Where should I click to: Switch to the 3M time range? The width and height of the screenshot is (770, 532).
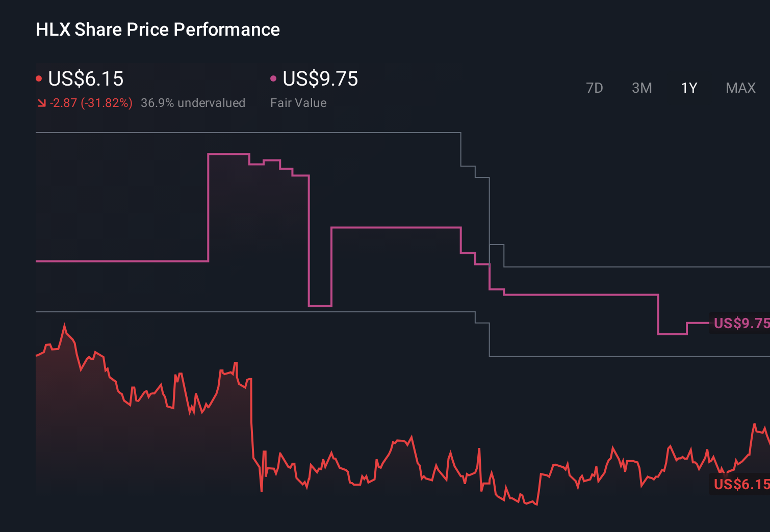(x=641, y=88)
